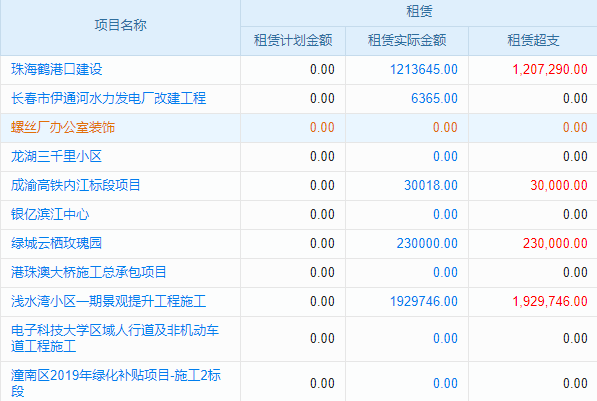Image resolution: width=597 pixels, height=401 pixels.
Task: Open project 港珠澳大桥施工总承包项目
Action: tap(89, 272)
